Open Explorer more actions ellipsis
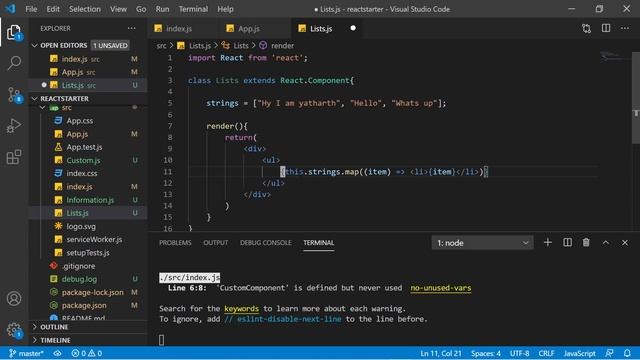This screenshot has height=360, width=640. pos(131,28)
